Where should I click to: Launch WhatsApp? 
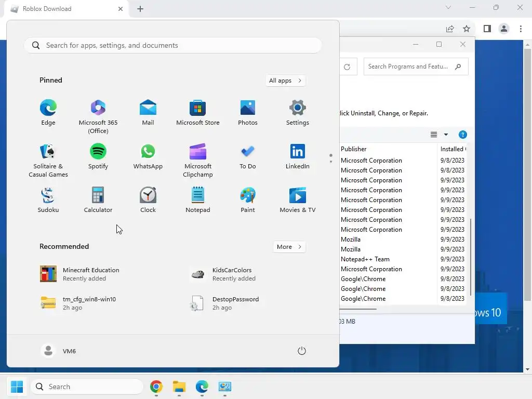click(148, 156)
